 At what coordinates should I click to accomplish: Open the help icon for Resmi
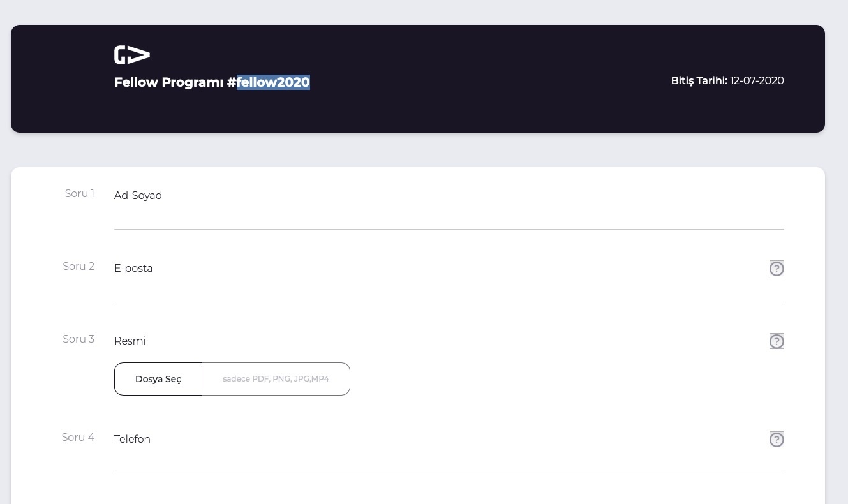pyautogui.click(x=777, y=341)
